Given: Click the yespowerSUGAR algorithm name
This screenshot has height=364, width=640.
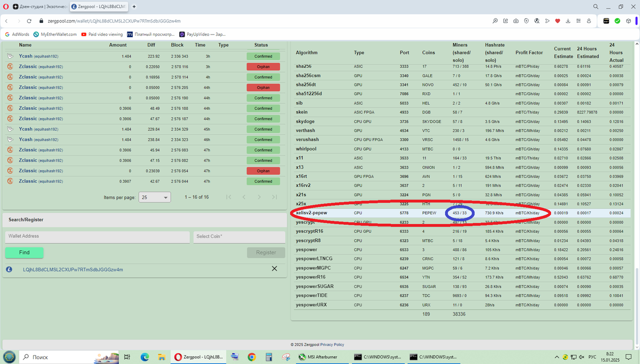Looking at the screenshot, I should pyautogui.click(x=315, y=286).
